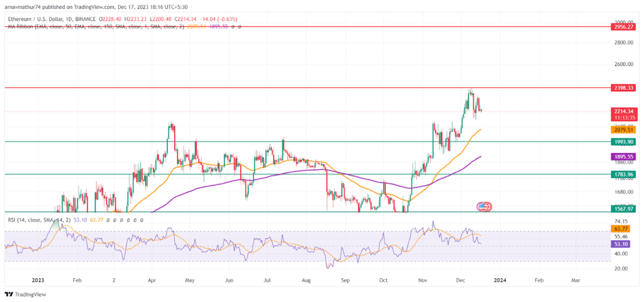
Task: Click the Dec label on time axis
Action: pyautogui.click(x=461, y=280)
